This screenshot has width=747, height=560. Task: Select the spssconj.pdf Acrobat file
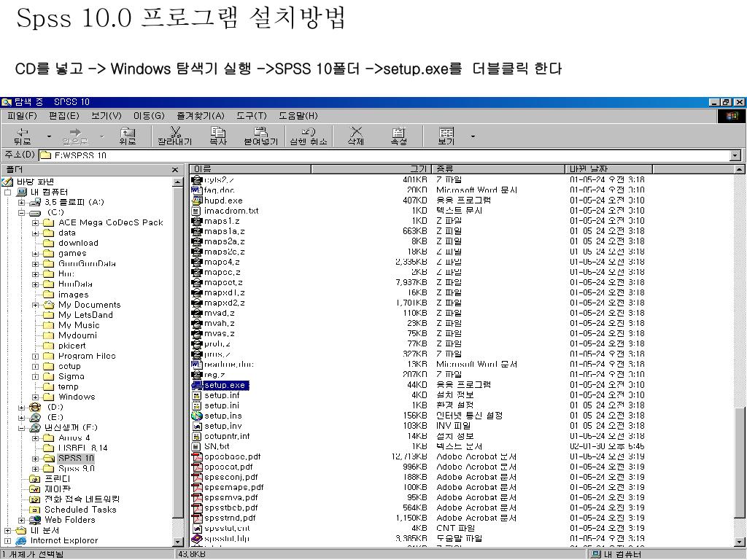coord(231,477)
